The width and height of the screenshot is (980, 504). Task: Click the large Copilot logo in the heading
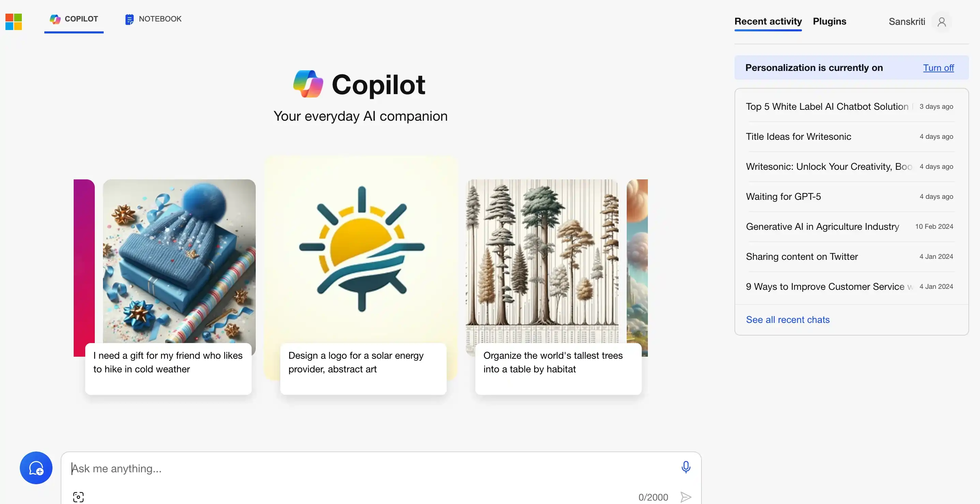click(308, 84)
